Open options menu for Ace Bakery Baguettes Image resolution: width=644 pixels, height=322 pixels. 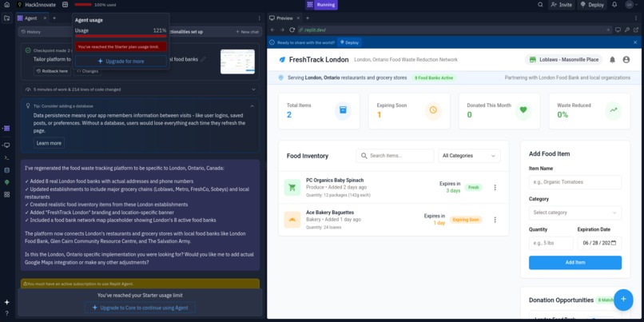pyautogui.click(x=495, y=220)
